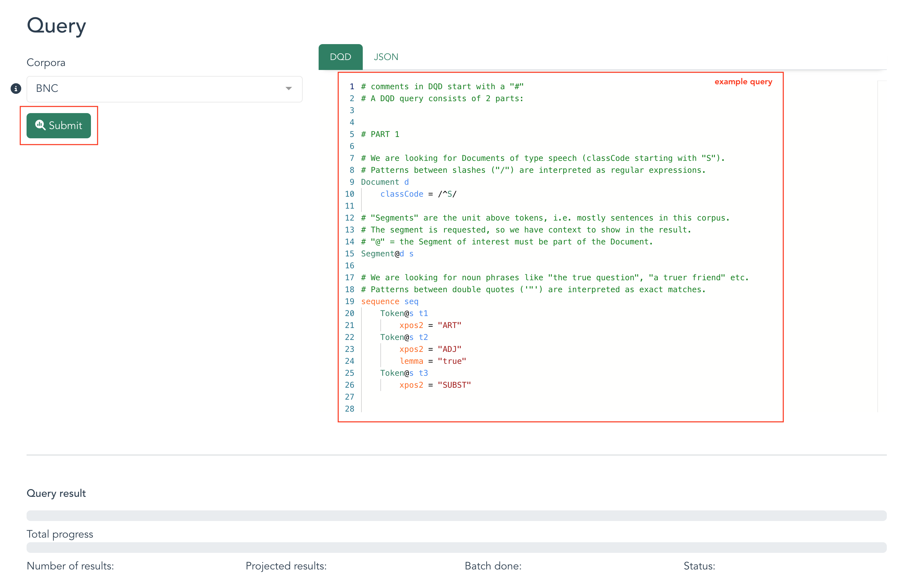Click the 'Token@s t2' line
This screenshot has height=587, width=924.
point(404,337)
